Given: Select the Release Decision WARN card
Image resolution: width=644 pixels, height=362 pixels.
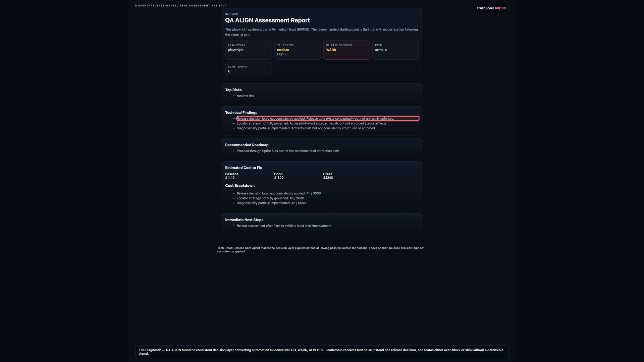Looking at the screenshot, I should (x=346, y=50).
